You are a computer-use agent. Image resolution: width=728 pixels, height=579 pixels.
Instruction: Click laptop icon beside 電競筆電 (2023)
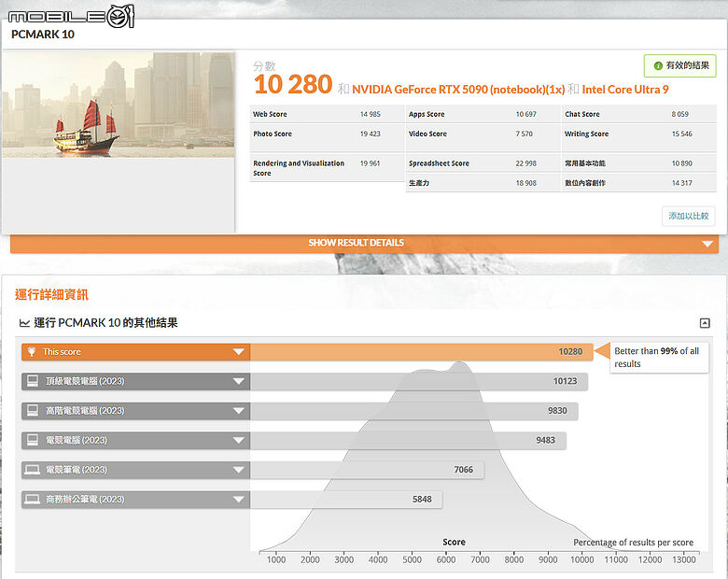33,470
